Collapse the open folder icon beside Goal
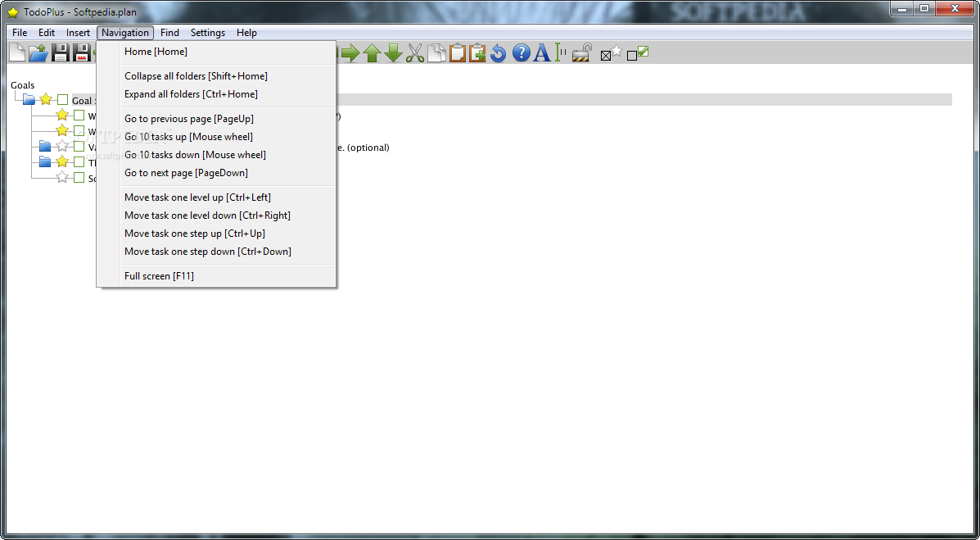 29,99
